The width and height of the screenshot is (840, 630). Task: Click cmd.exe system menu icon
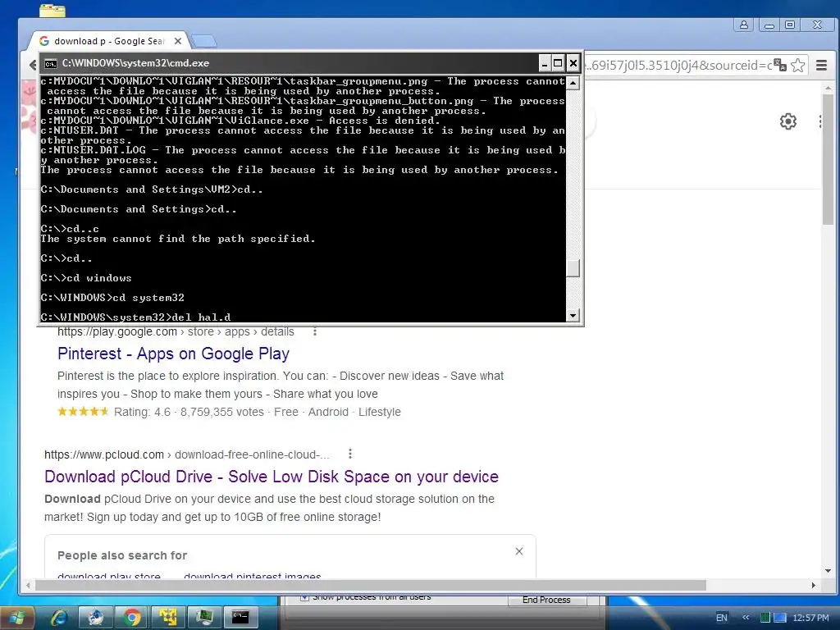tap(51, 64)
